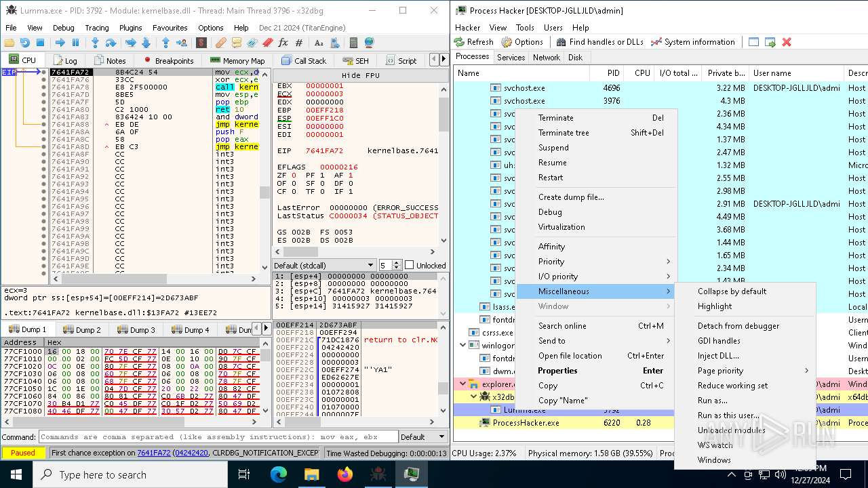Click the String references icon
Image resolution: width=868 pixels, height=488 pixels.
click(x=319, y=43)
